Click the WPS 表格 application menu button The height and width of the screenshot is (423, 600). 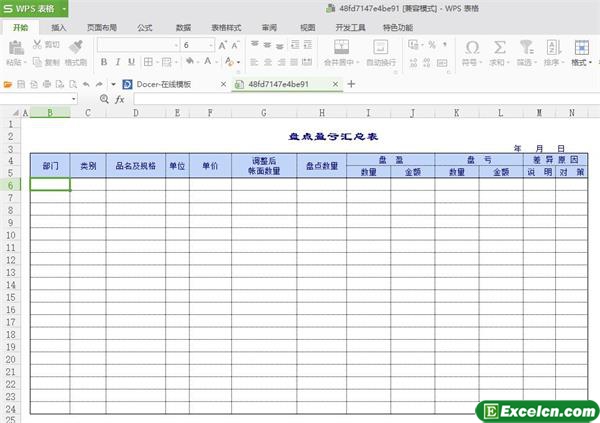34,8
